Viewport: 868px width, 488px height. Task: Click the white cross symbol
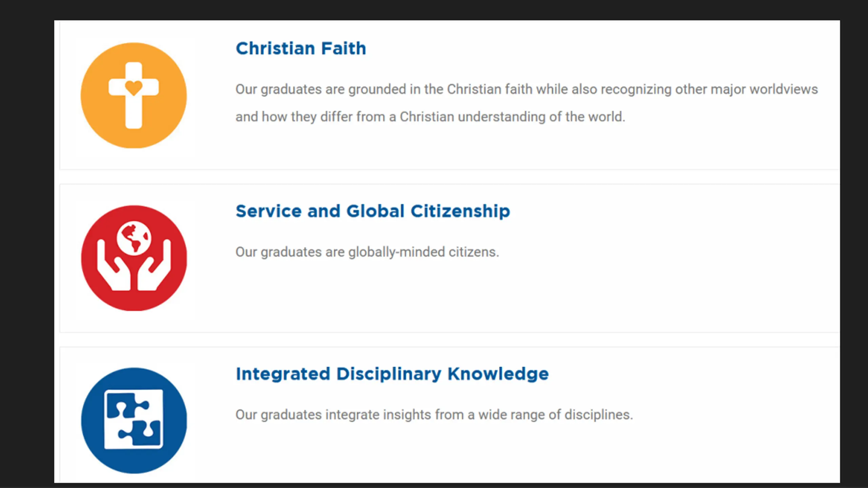134,96
